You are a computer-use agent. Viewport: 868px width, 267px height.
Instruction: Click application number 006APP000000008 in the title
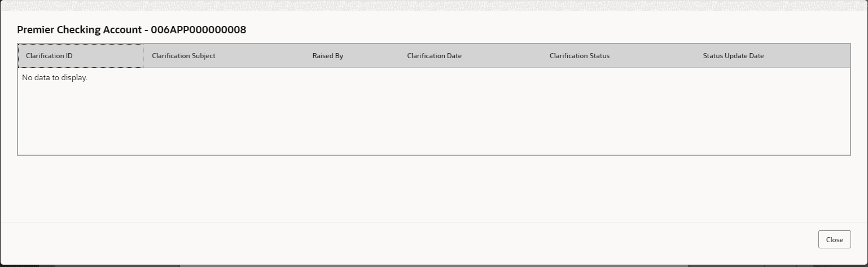click(199, 30)
